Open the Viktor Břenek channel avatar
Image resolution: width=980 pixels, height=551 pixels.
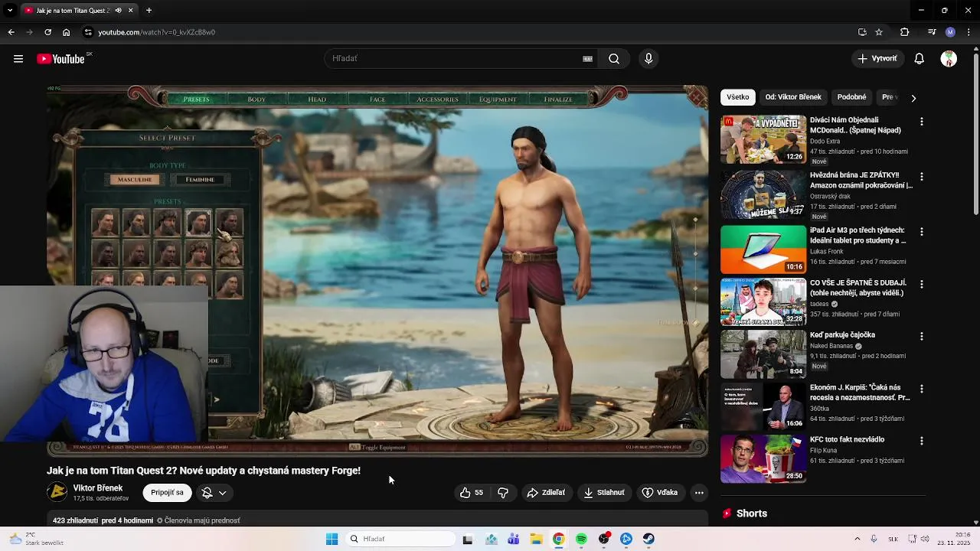57,493
